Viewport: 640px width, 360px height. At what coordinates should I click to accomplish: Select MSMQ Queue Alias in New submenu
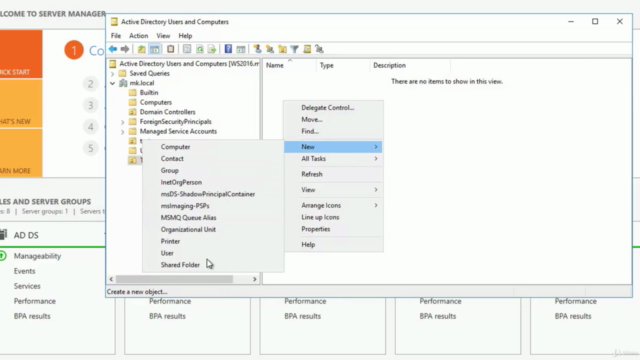point(213,218)
